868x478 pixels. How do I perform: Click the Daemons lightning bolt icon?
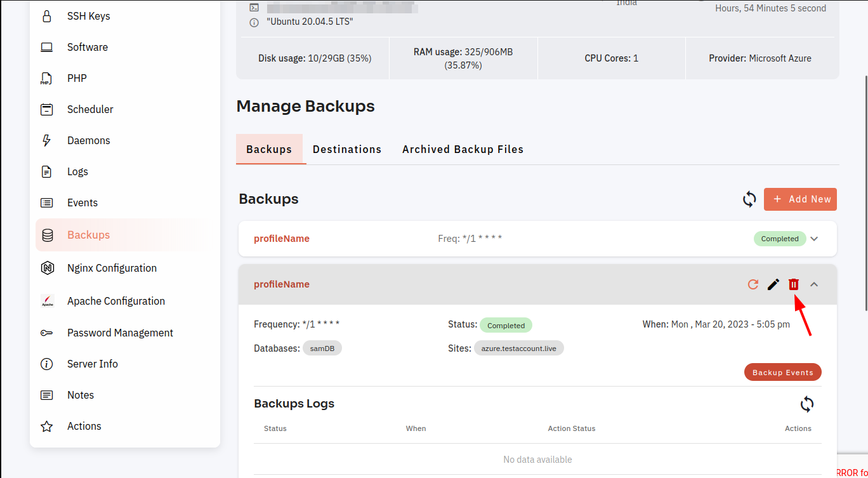[x=46, y=140]
